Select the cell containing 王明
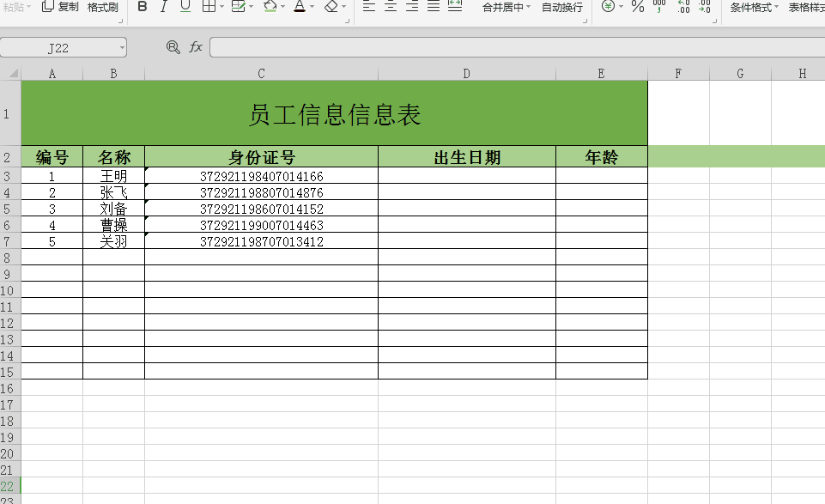Screen dimensions: 825x504 coord(113,176)
